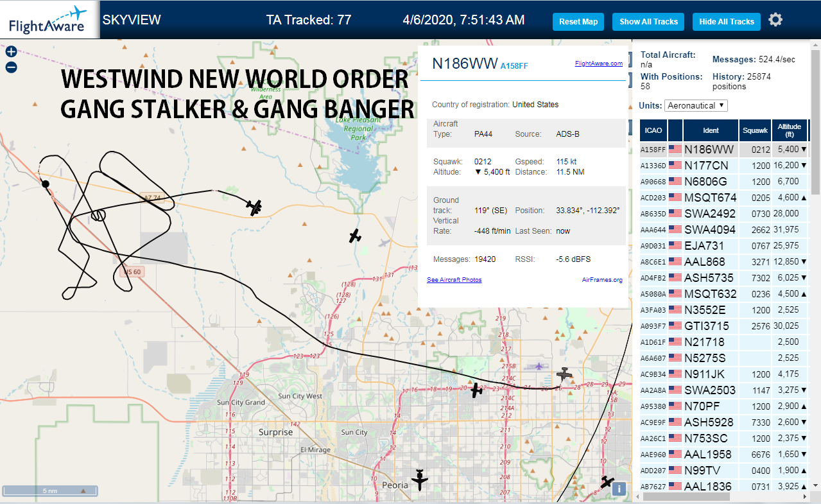Open the FlightAware.com link in info panel
This screenshot has width=821, height=504.
598,64
